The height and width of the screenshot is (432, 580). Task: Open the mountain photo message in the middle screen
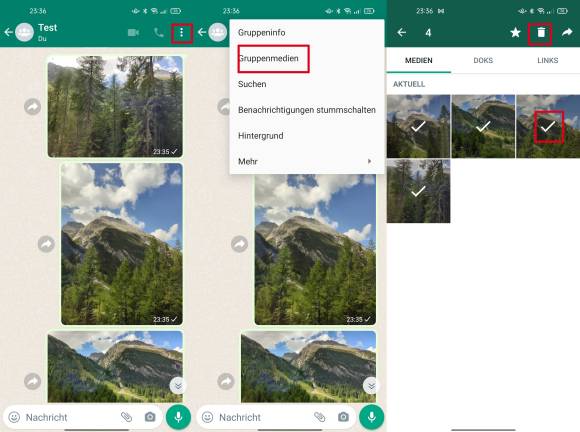tap(315, 250)
